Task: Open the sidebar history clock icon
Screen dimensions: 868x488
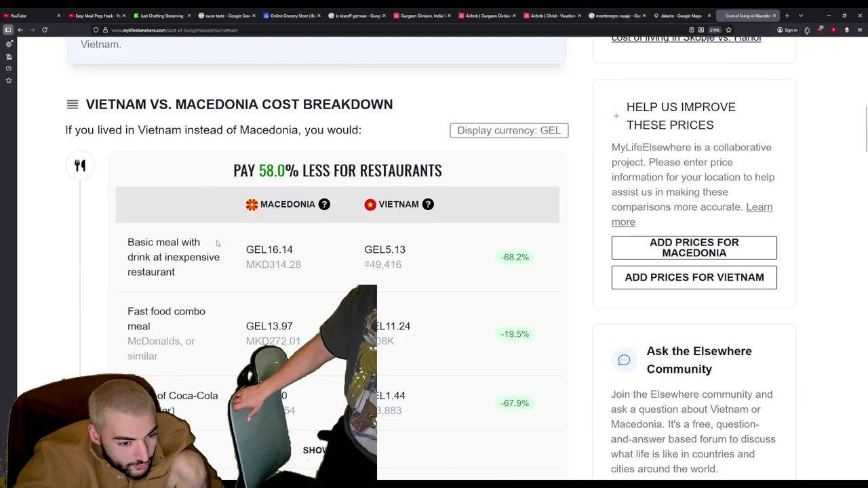Action: point(9,68)
